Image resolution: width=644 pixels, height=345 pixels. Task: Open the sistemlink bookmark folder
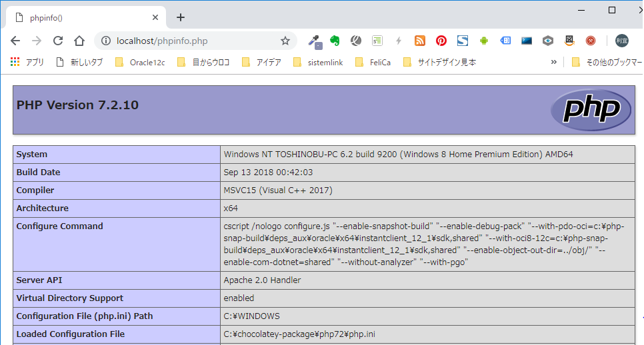tap(318, 62)
